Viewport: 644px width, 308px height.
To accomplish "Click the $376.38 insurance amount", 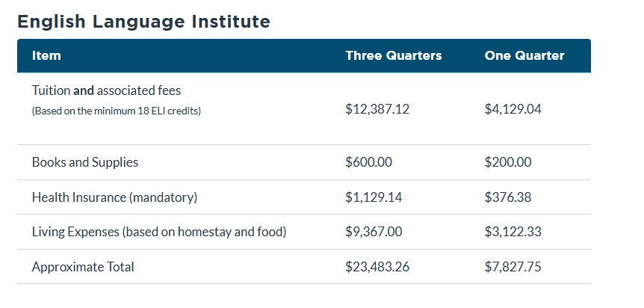I will pos(508,197).
